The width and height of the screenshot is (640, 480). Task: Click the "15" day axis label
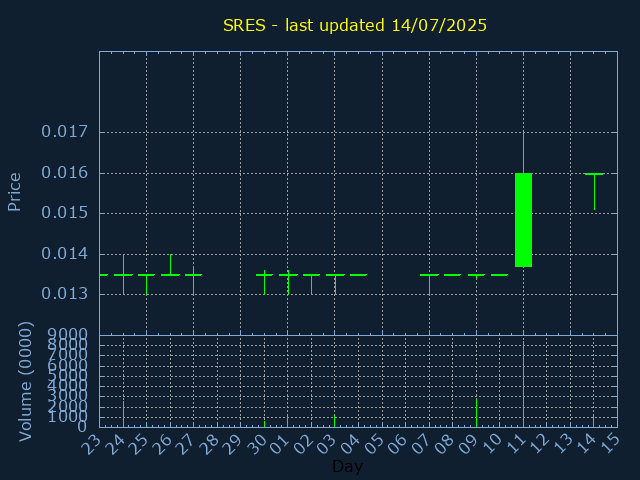tap(610, 444)
